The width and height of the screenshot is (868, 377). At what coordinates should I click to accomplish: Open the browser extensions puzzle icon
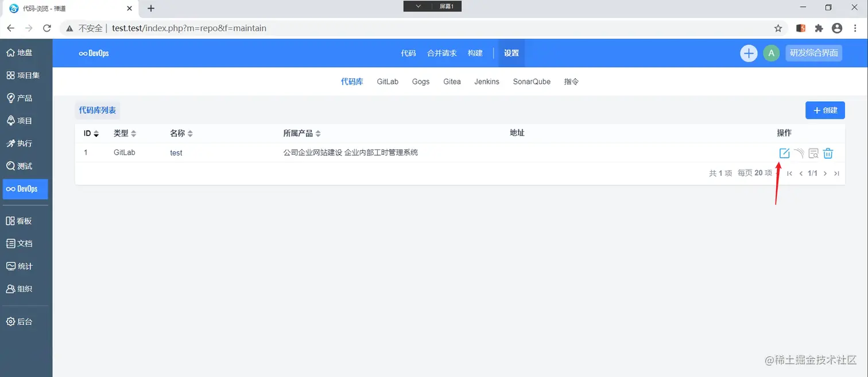click(x=819, y=28)
